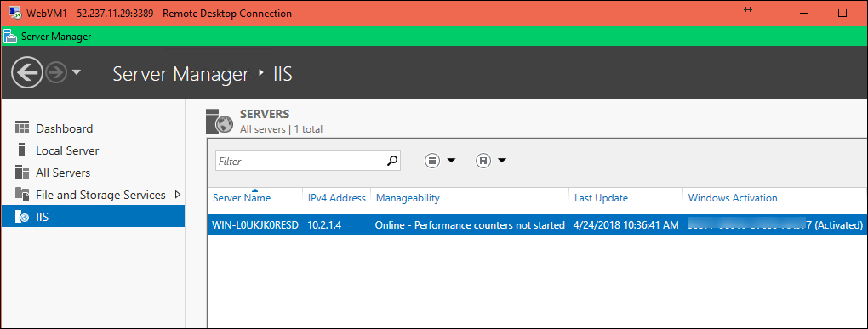Click the Server Manager title bar icon

(x=10, y=37)
